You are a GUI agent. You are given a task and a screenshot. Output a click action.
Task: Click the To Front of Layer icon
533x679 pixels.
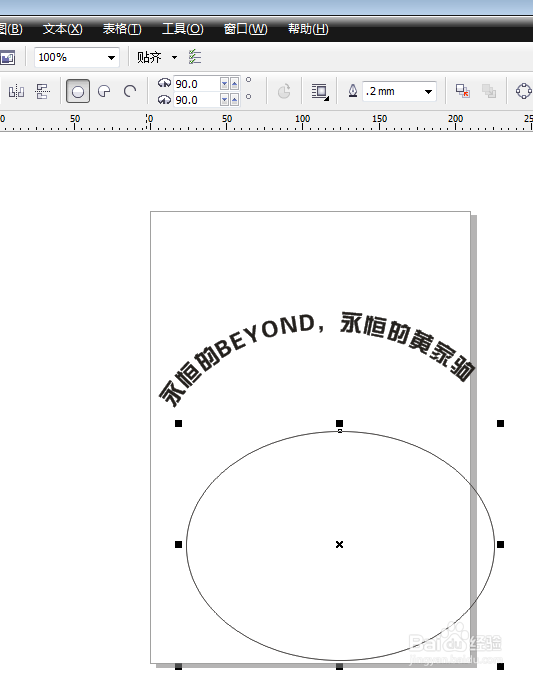462,91
